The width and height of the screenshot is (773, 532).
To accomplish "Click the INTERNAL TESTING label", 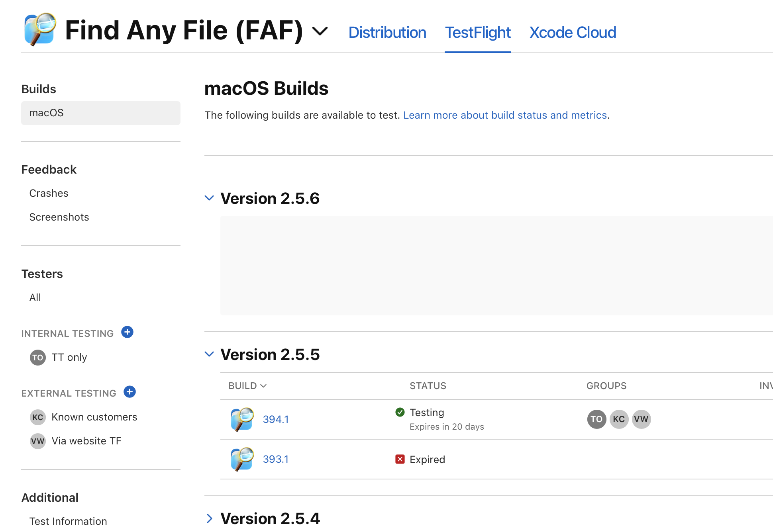I will [x=67, y=334].
